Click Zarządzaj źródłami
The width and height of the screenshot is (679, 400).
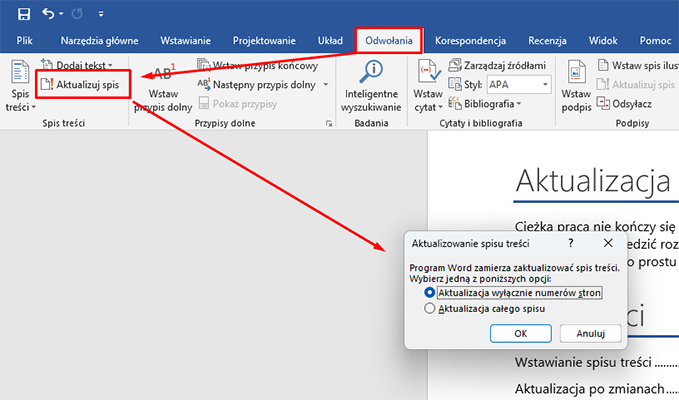[497, 65]
